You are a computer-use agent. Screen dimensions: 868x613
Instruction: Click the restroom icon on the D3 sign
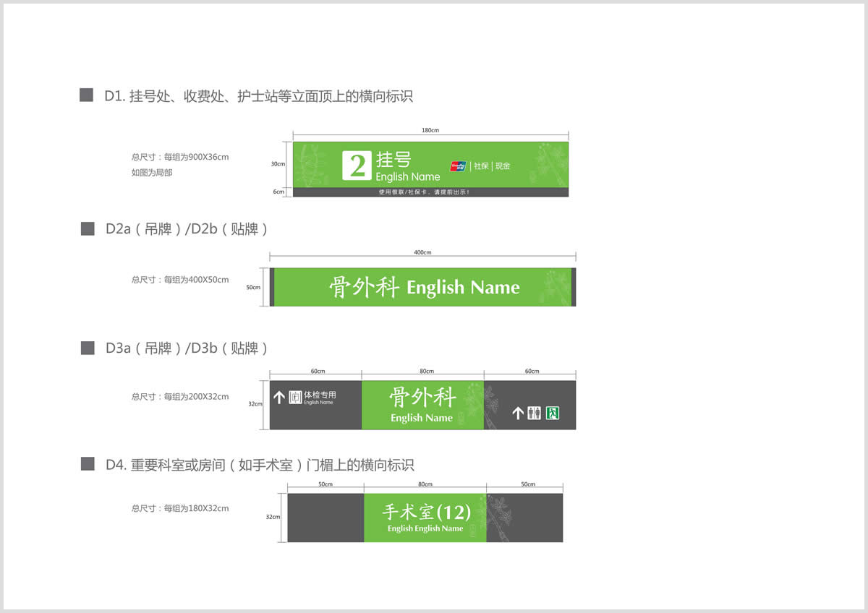pyautogui.click(x=534, y=413)
